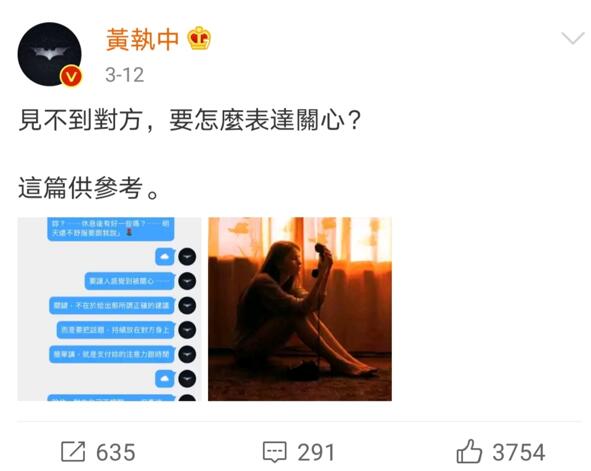Image resolution: width=591 pixels, height=471 pixels.
Task: Expand the post options chevron
Action: [x=573, y=38]
